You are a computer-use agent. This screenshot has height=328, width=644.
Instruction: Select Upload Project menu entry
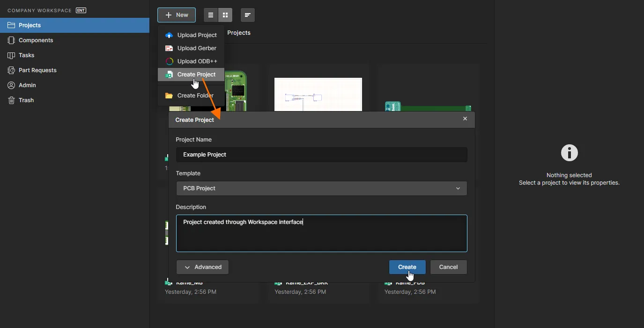pyautogui.click(x=191, y=35)
